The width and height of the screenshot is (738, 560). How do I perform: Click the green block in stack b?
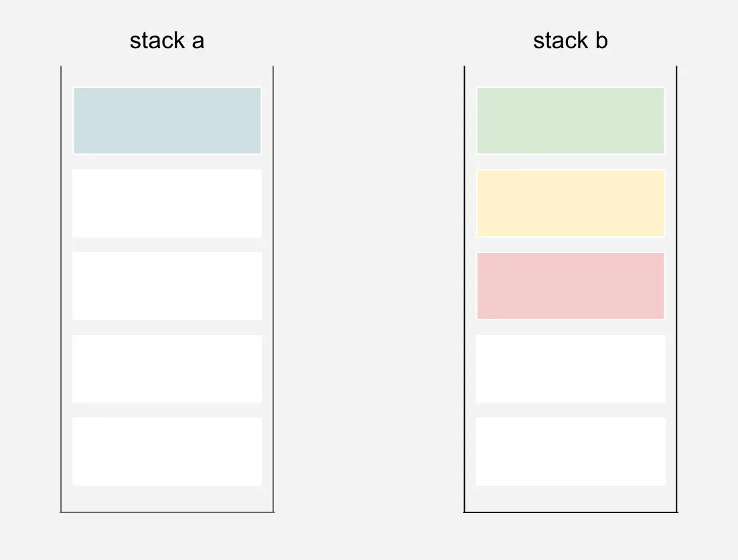571,121
